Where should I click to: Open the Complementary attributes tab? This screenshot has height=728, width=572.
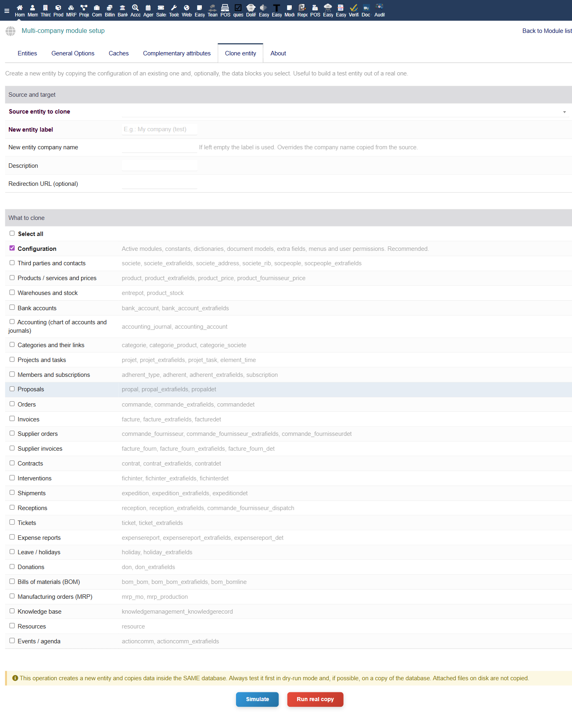point(177,53)
